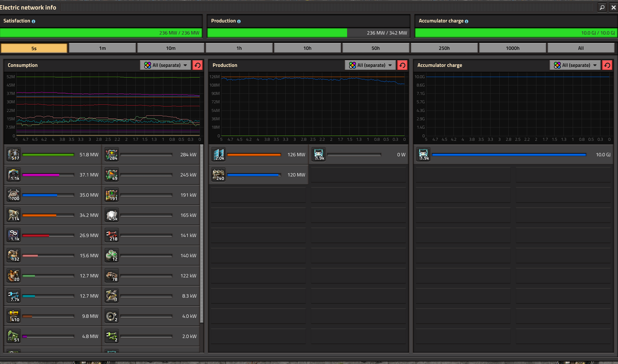Reset the Production graph with red button

(x=402, y=65)
